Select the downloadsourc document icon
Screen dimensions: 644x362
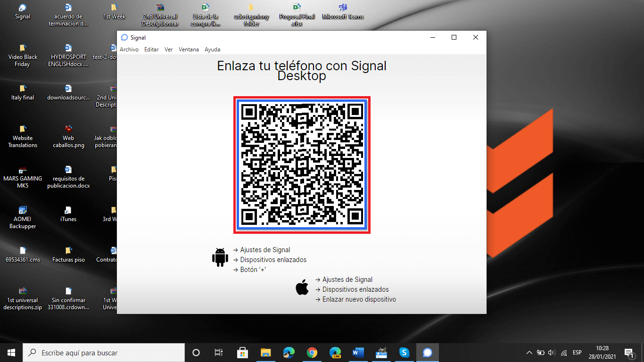68,92
